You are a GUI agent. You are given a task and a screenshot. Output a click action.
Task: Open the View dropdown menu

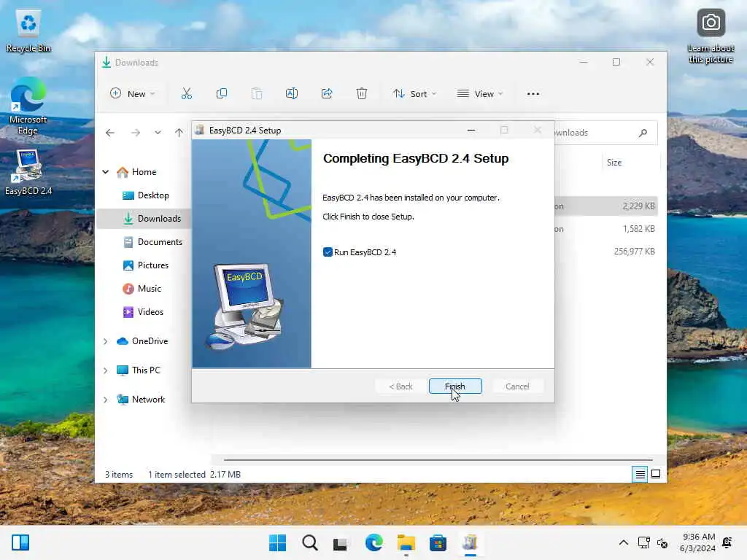[480, 94]
